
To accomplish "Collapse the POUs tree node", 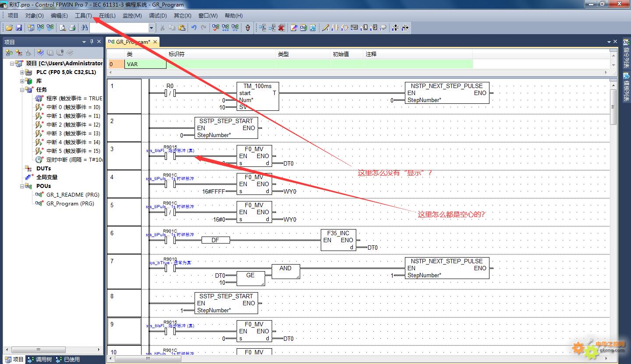I will pyautogui.click(x=22, y=186).
